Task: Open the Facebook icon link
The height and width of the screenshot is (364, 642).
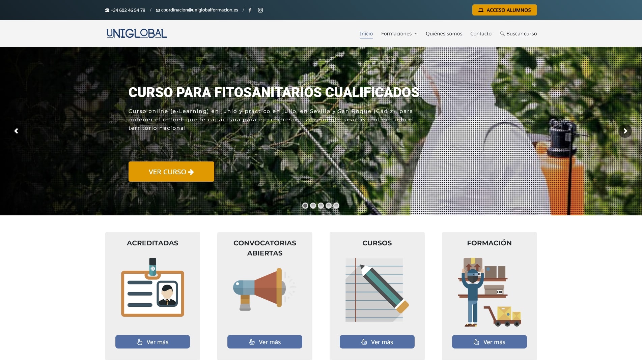Action: [x=250, y=10]
